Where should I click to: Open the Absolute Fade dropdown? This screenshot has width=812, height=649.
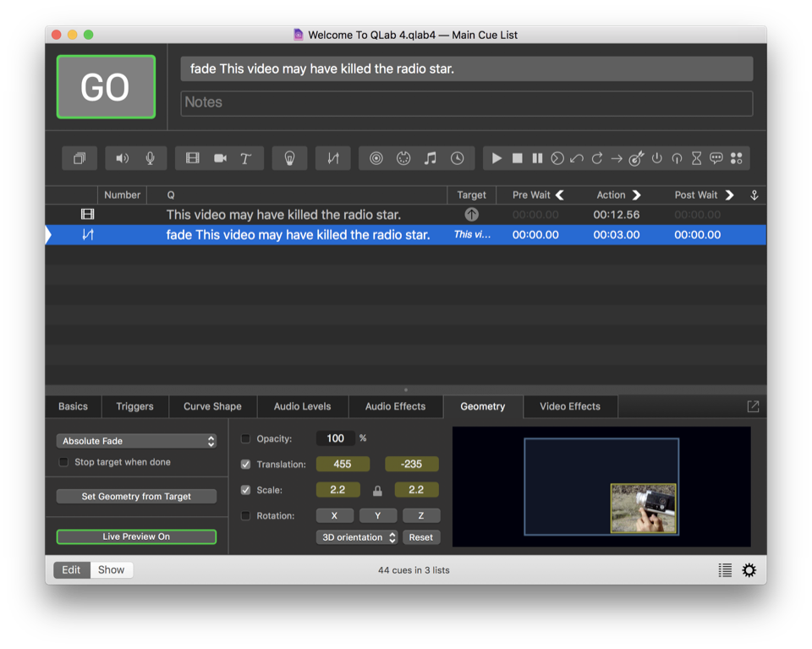(x=136, y=441)
